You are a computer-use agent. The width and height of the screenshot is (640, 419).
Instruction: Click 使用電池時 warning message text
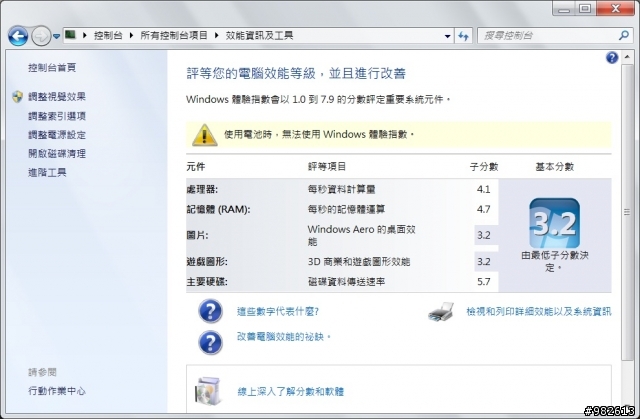tap(319, 134)
